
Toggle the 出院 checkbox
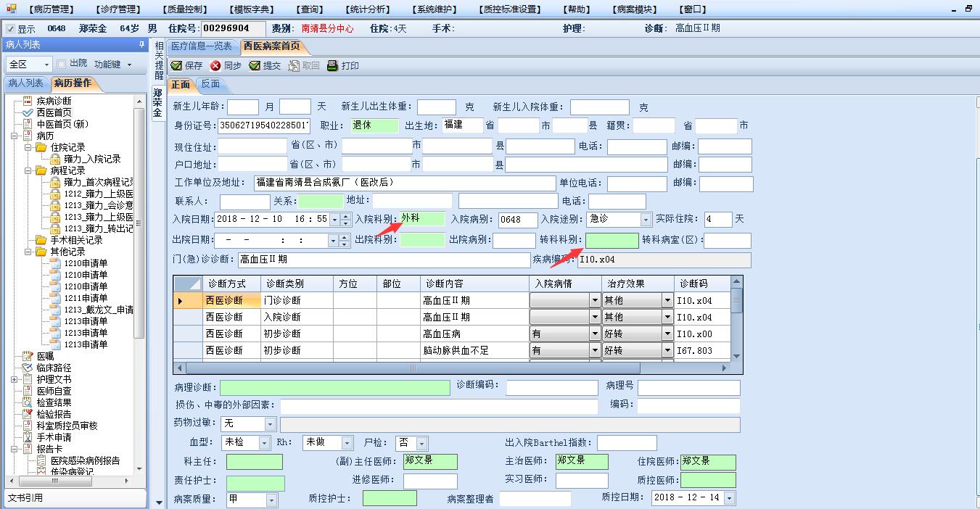pos(62,64)
